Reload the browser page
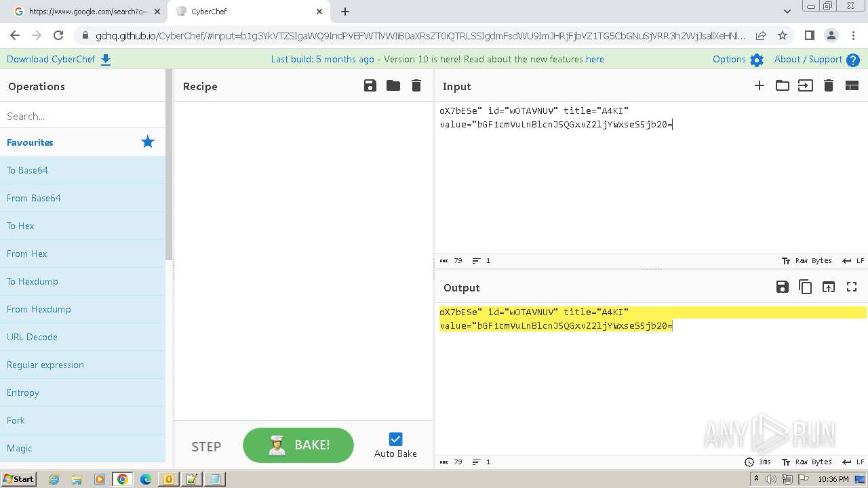The height and width of the screenshot is (488, 868). (x=58, y=35)
